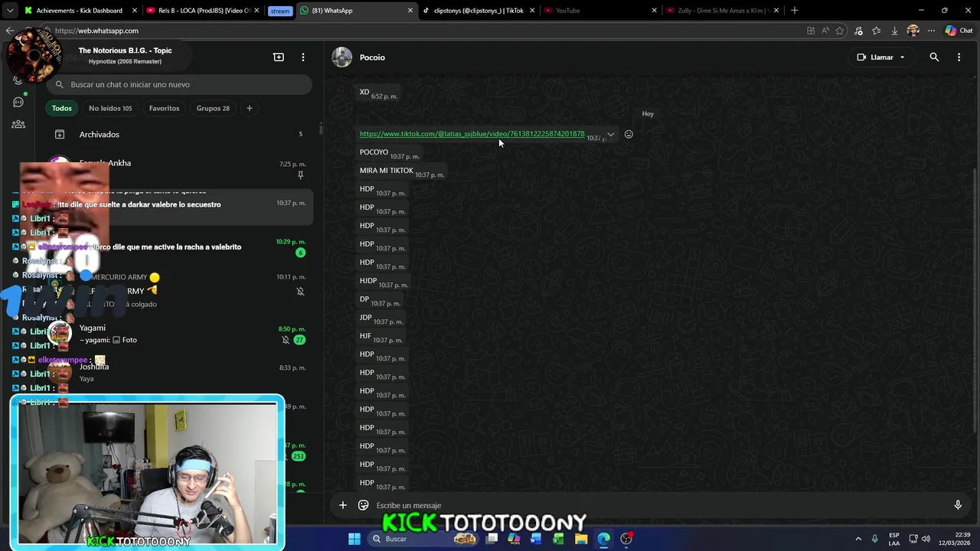Expand the Llamar call dropdown
The height and width of the screenshot is (551, 980).
(x=902, y=57)
